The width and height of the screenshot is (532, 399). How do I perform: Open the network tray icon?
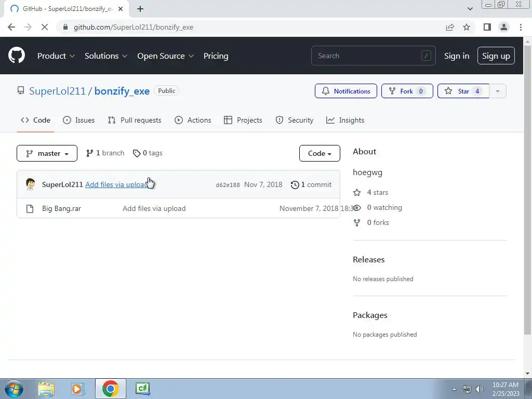[467, 389]
